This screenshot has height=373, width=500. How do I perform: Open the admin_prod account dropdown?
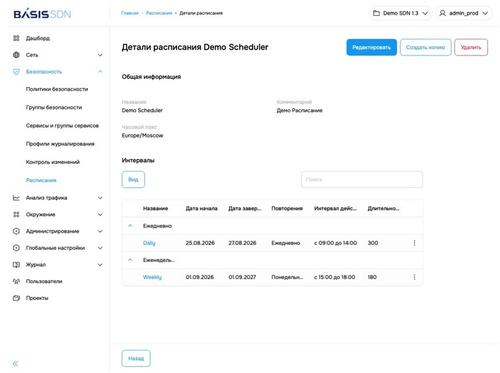[x=464, y=13]
